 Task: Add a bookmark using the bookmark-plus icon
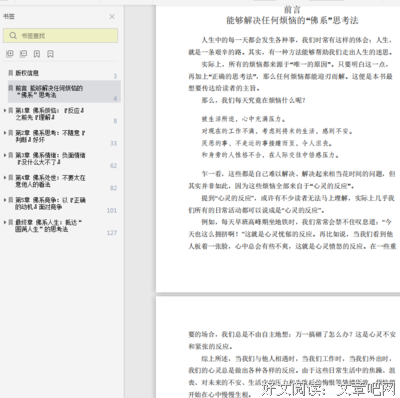click(x=37, y=54)
